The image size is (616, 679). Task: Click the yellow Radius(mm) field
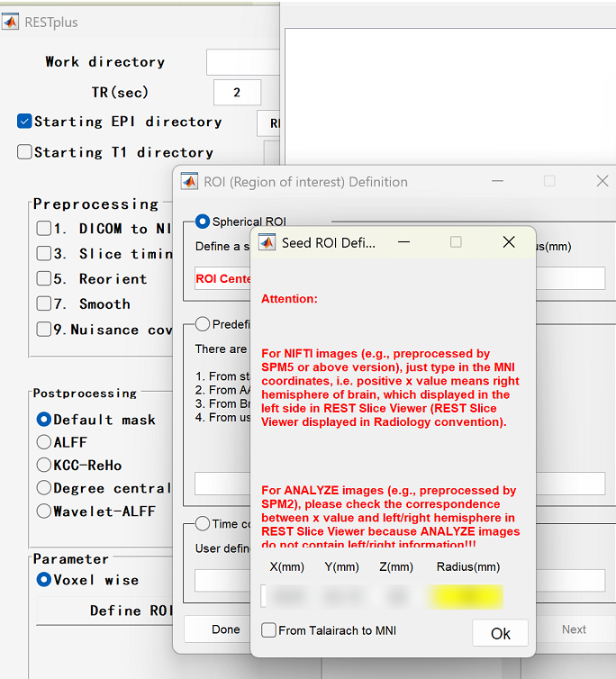[x=465, y=596]
